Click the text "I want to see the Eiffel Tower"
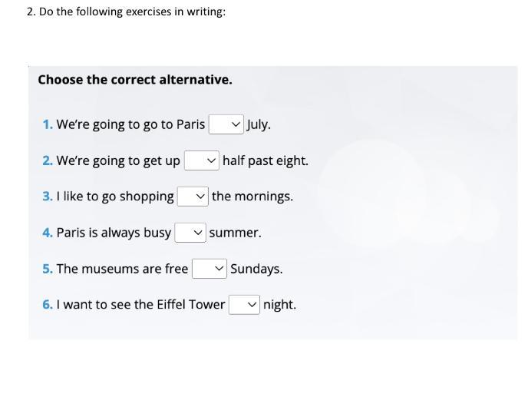 [x=140, y=305]
